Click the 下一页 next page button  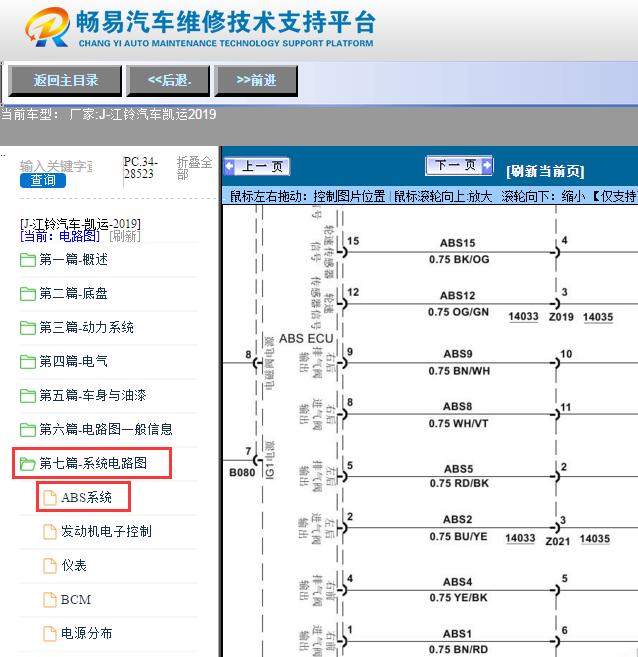point(459,165)
